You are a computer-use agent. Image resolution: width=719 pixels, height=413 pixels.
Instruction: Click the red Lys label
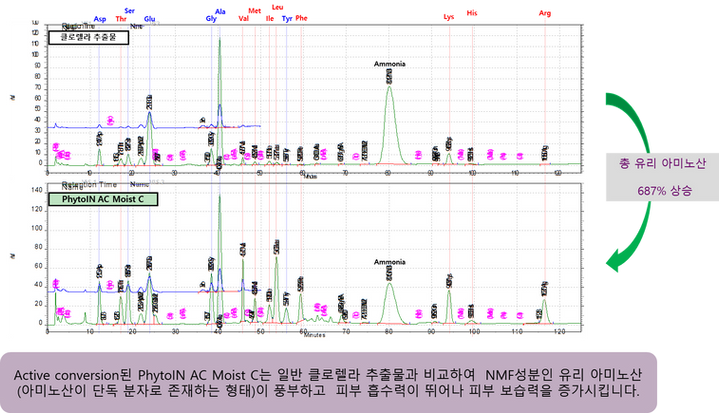click(448, 17)
